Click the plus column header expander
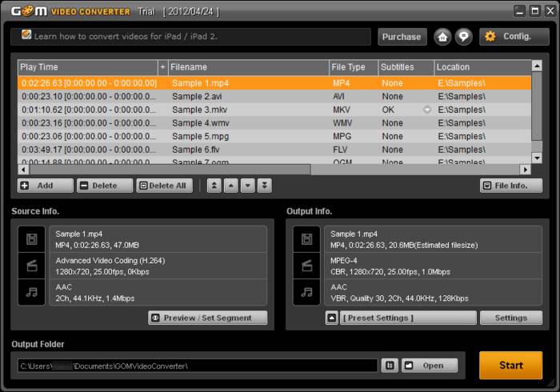560x392 pixels. click(162, 67)
